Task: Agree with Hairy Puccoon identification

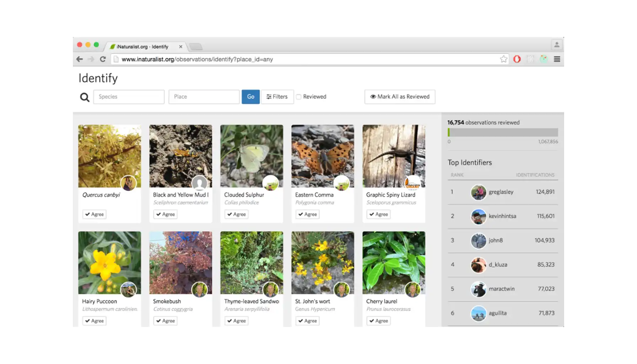Action: point(94,321)
